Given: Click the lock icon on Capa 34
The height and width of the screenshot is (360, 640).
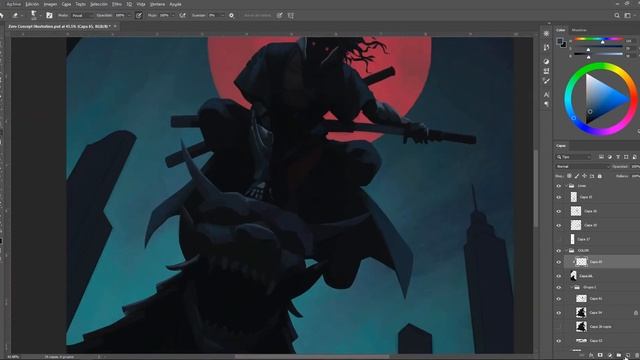Looking at the screenshot, I should [636, 313].
